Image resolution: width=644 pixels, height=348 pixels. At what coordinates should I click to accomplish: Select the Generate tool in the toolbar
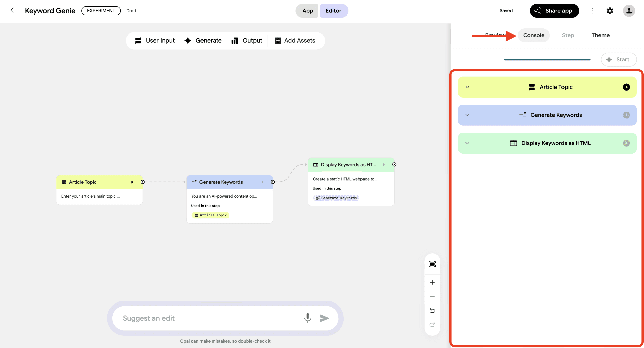click(x=188, y=40)
